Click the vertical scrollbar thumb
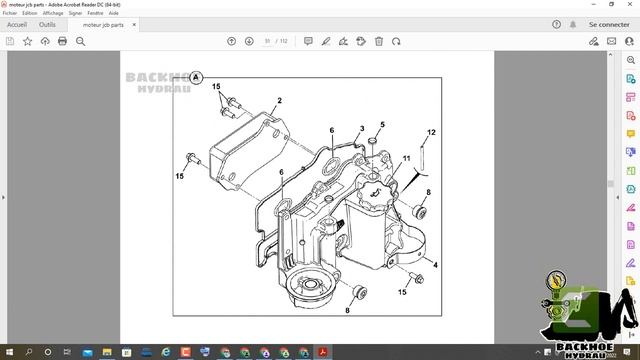The width and height of the screenshot is (640, 360). click(611, 184)
